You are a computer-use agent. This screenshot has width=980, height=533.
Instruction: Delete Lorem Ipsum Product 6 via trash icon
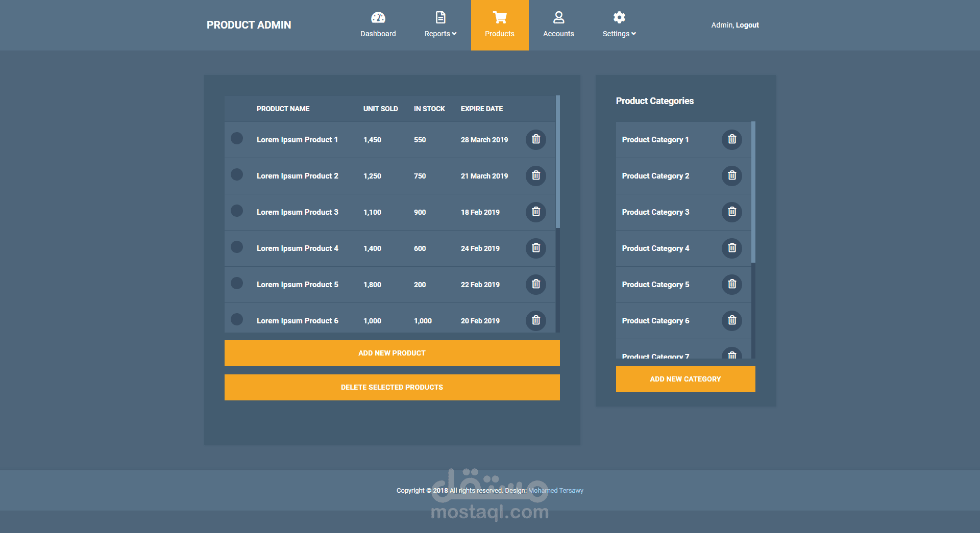[x=536, y=320]
